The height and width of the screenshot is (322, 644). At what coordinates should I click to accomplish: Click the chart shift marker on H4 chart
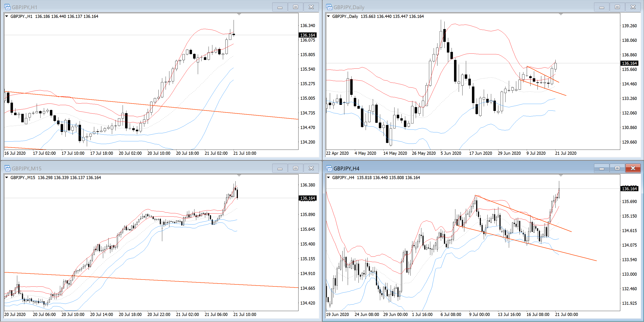561,176
